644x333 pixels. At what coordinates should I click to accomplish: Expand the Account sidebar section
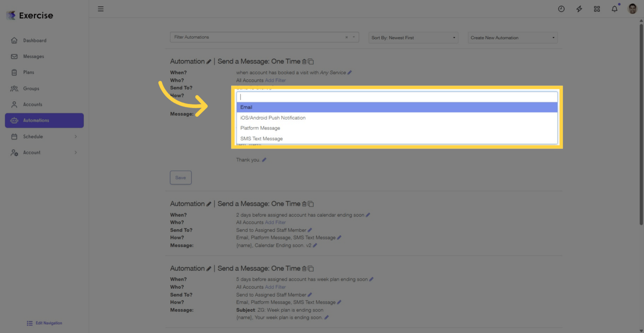click(x=44, y=152)
